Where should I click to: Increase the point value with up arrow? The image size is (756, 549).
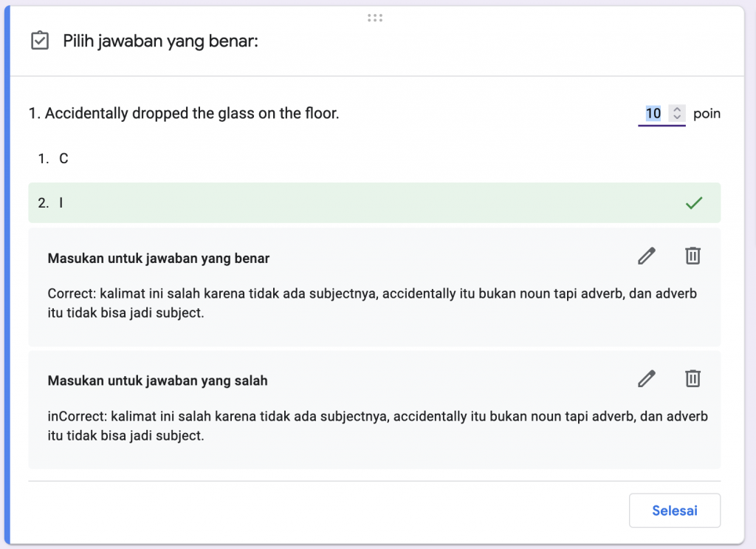coord(676,109)
